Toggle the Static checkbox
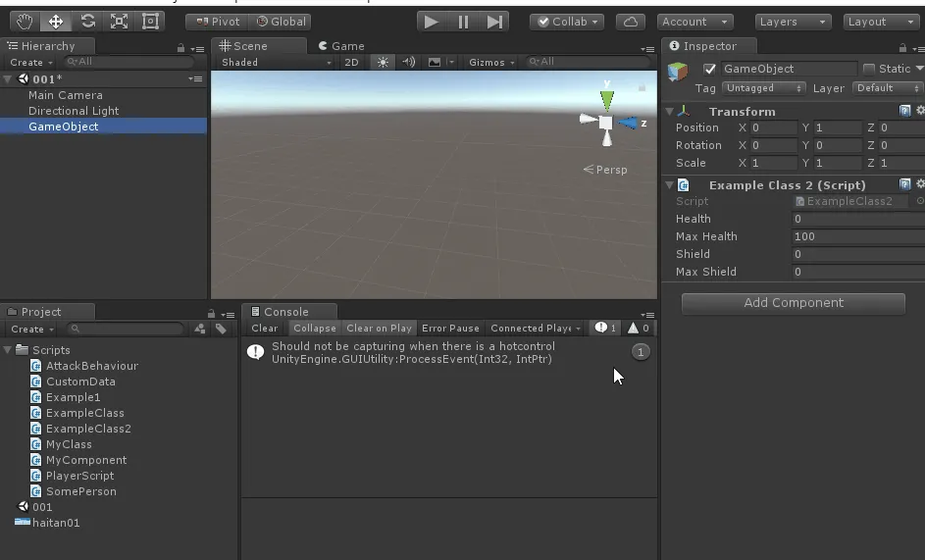Viewport: 925px width, 560px height. pos(868,69)
